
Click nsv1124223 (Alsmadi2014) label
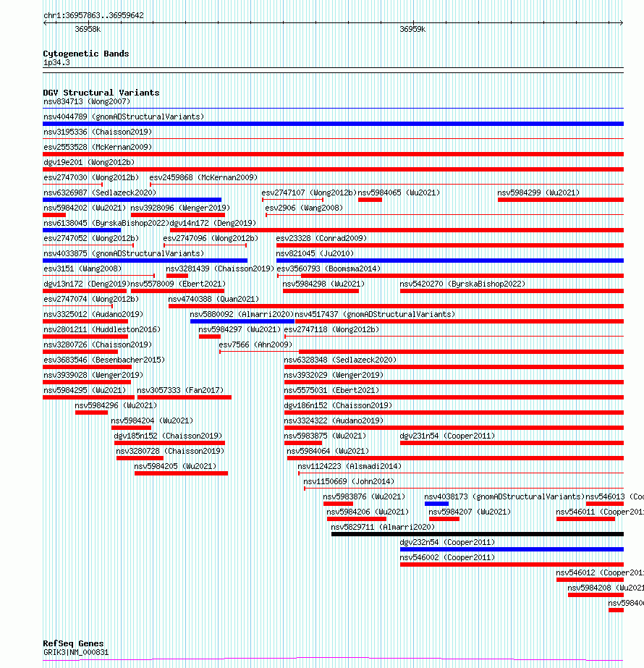pyautogui.click(x=349, y=467)
